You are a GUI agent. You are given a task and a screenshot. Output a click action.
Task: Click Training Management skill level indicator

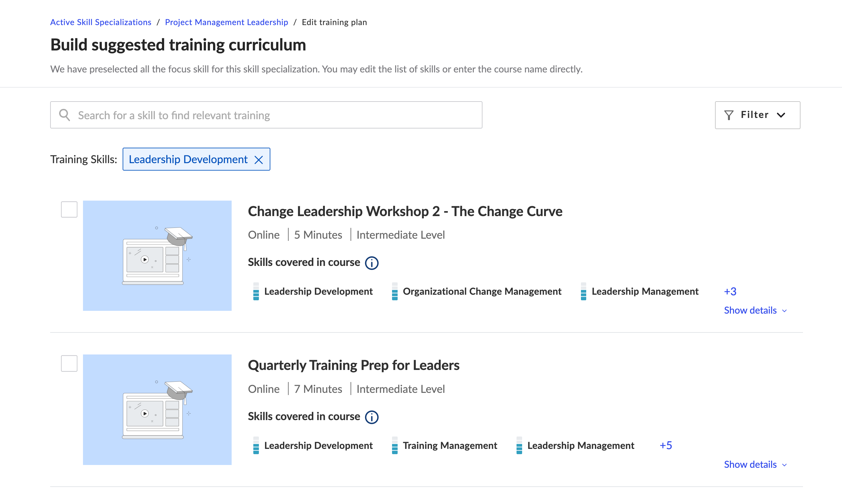click(x=395, y=445)
